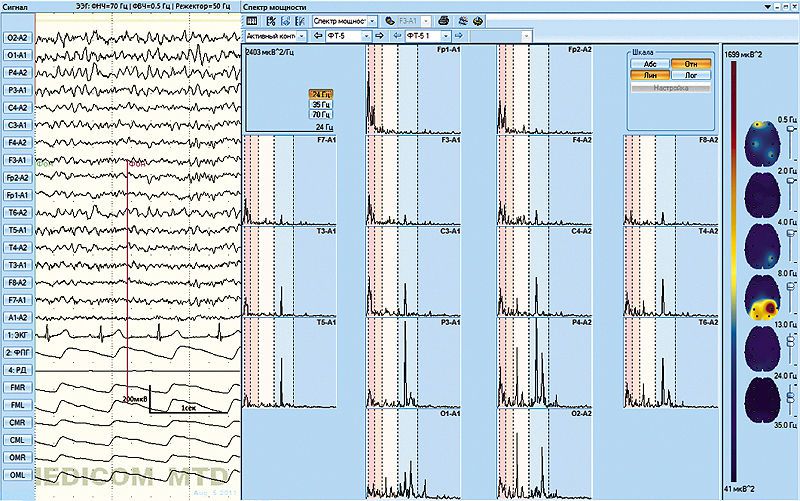This screenshot has height=501, width=800.
Task: Click the 8.0 Гц brain topography map
Action: coord(762,298)
